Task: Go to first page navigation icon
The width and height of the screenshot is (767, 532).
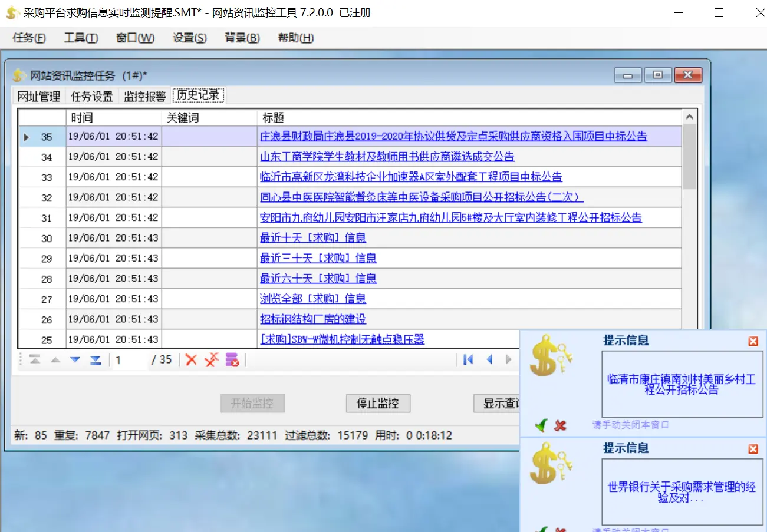Action: click(469, 359)
